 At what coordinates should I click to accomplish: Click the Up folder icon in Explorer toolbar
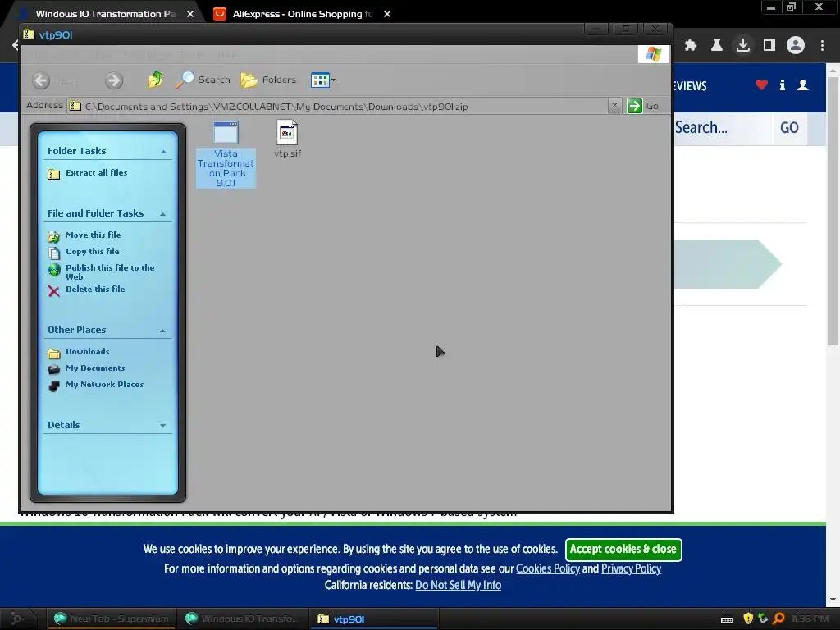[155, 80]
